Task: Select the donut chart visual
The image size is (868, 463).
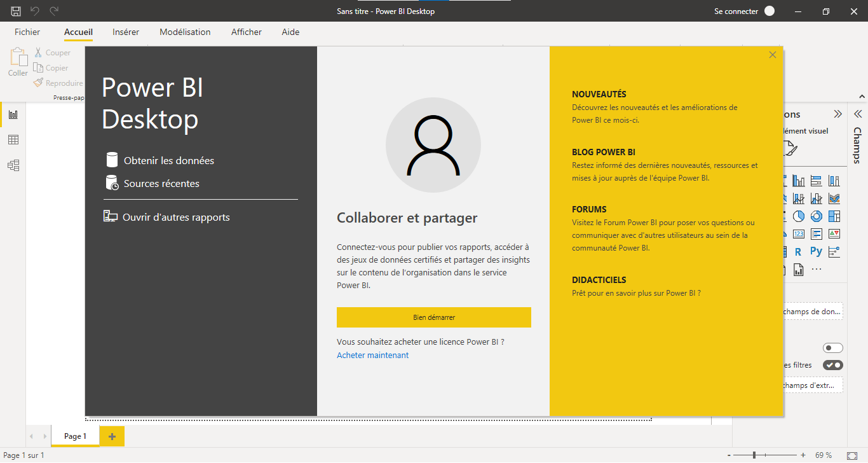Action: [x=817, y=216]
